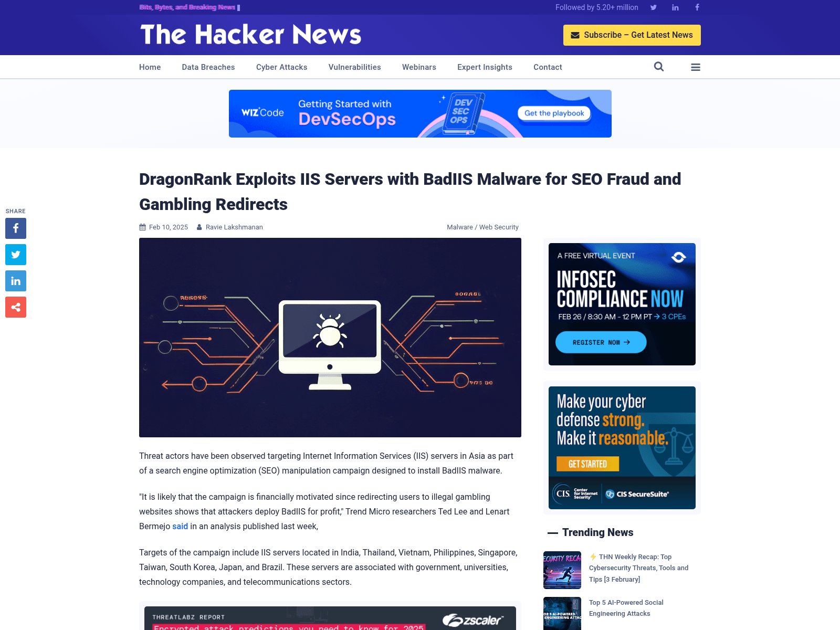Click date text Feb 10, 2025
The image size is (840, 630).
[x=169, y=227]
